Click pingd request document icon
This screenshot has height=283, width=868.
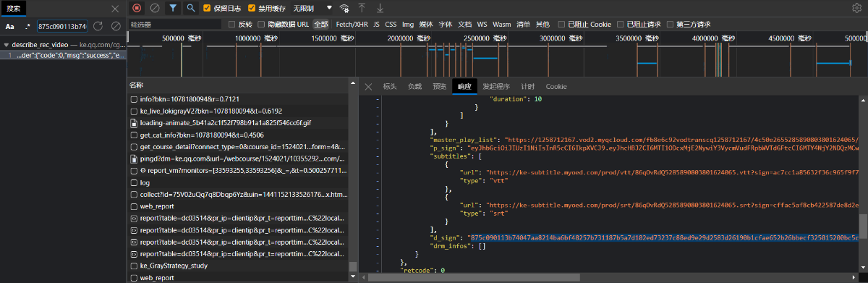(x=134, y=159)
